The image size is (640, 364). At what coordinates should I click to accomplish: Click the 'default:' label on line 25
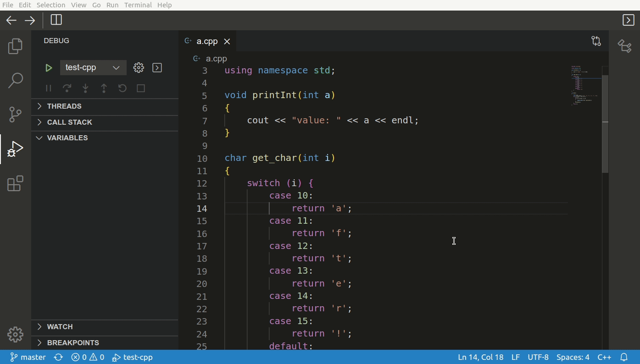(x=291, y=346)
